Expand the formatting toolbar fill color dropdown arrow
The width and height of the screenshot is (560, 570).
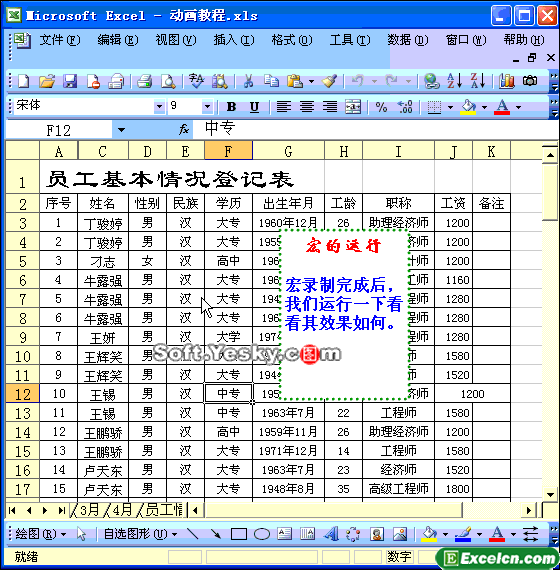[484, 107]
